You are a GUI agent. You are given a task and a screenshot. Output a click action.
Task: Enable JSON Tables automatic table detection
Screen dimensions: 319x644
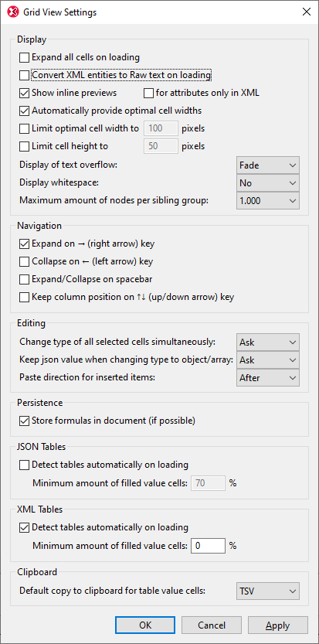click(25, 465)
